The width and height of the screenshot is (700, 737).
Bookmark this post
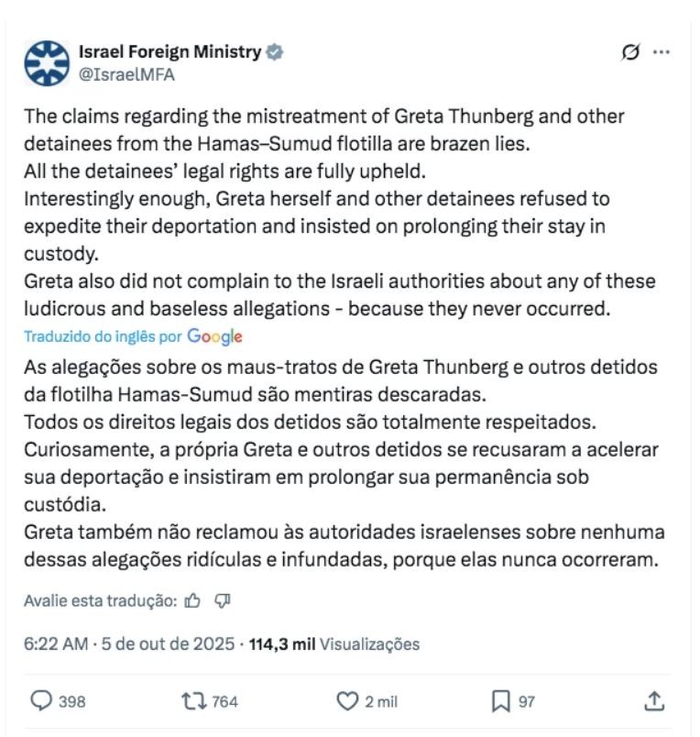[x=500, y=701]
